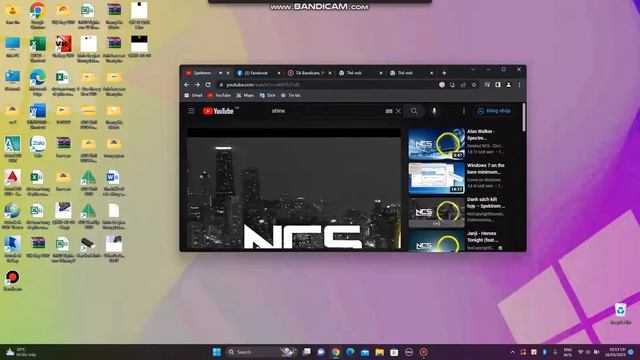Open the This PC desktop icon
Viewport: 640px width, 360px height.
pyautogui.click(x=12, y=47)
